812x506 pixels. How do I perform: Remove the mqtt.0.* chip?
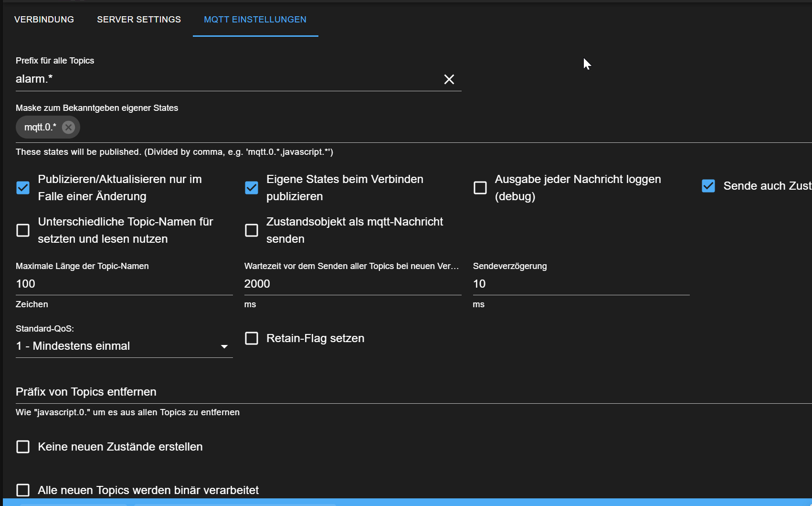(69, 128)
